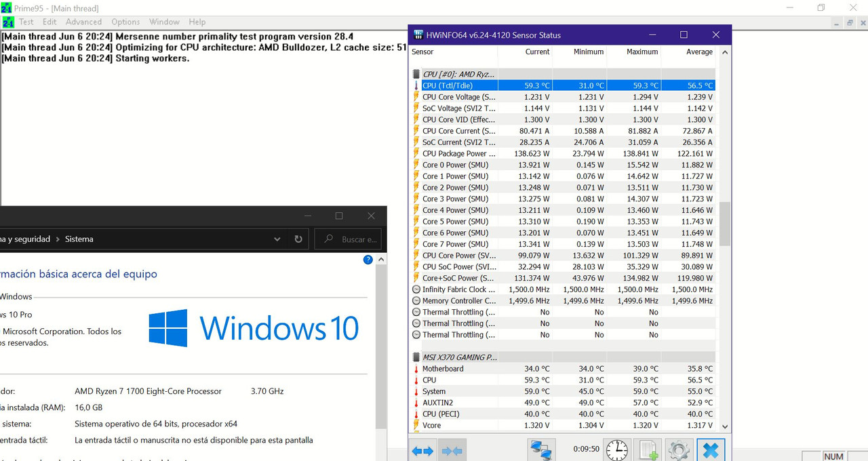Click the lightning icon beside Core 0 Power
The height and width of the screenshot is (461, 868).
[x=416, y=165]
